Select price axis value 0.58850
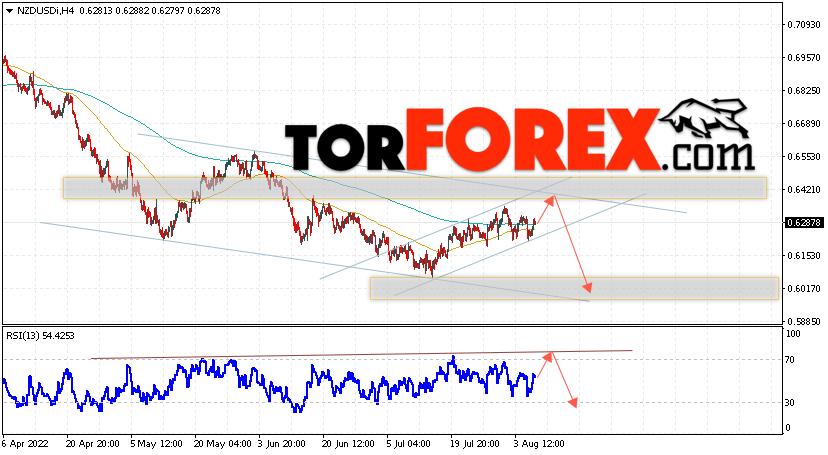828x455 pixels. click(x=804, y=321)
